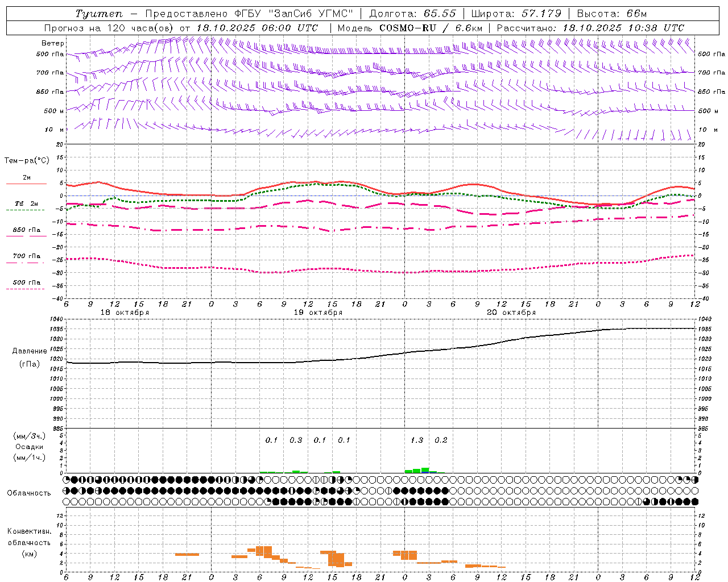The image size is (728, 582).
Task: Click the dotted 500 гПа temperature legend line
Action: pos(25,289)
